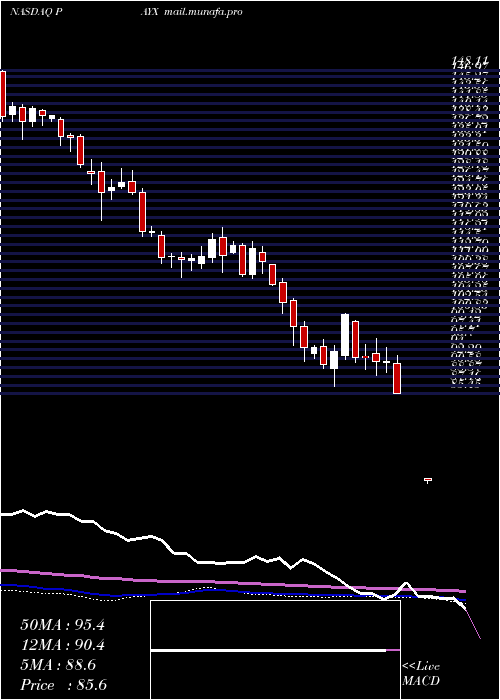This screenshot has height=700, width=500.
Task: Click the 12MA : 90.4 label
Action: [62, 645]
